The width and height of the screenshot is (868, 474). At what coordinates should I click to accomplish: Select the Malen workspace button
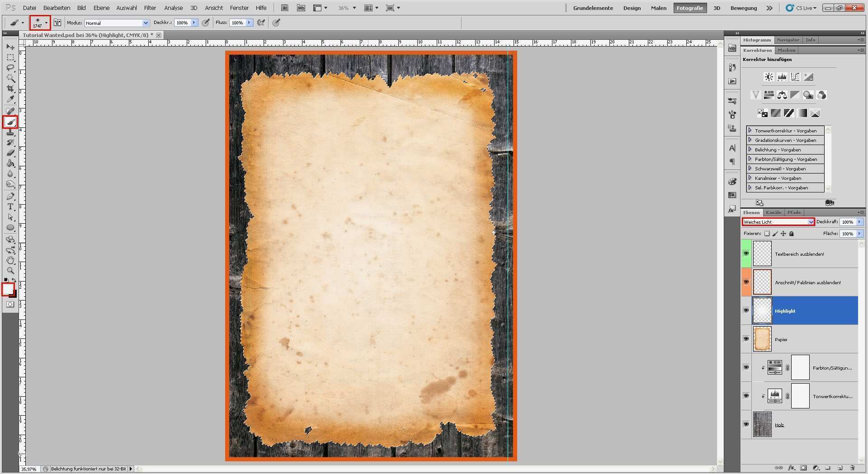(658, 8)
